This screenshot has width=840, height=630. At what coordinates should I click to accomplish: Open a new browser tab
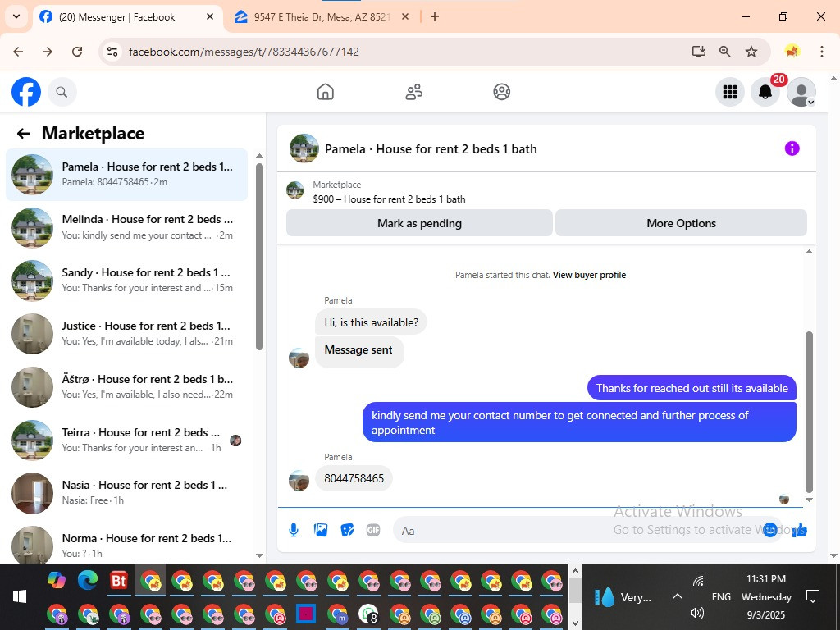pos(435,16)
